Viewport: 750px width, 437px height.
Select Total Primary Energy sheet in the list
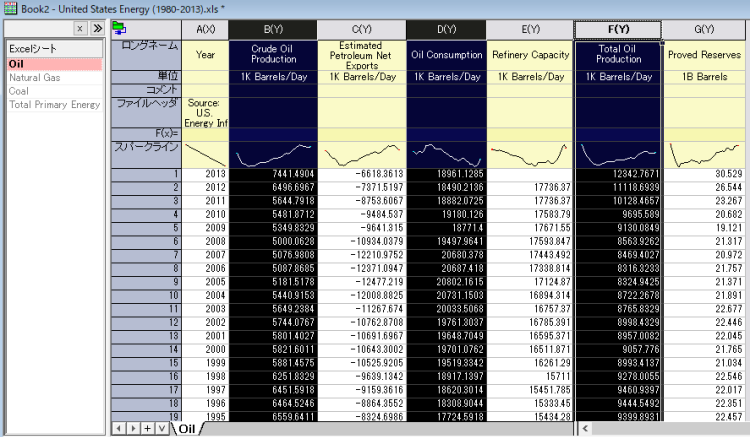coord(55,104)
